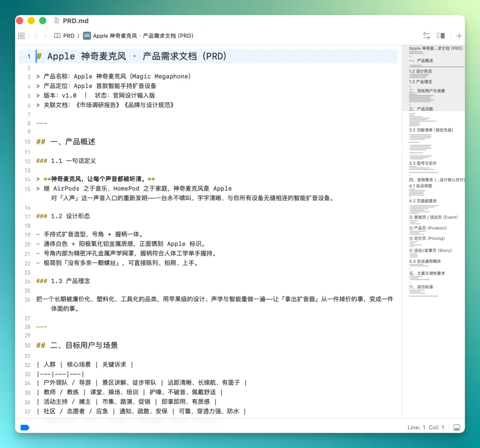This screenshot has height=448, width=480.
Task: Jump to 4.1 站点地图 in the minimap
Action: pos(420,186)
